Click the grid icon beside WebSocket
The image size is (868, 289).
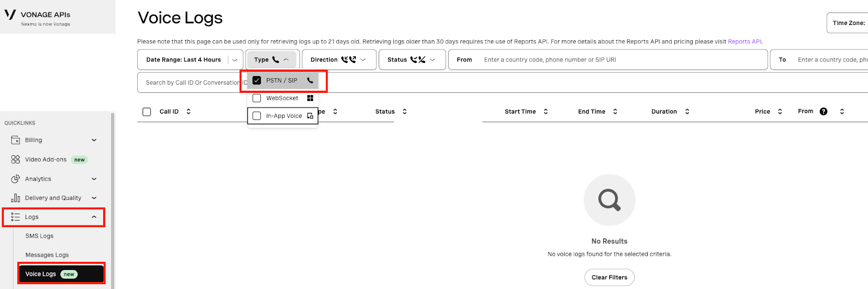point(310,98)
